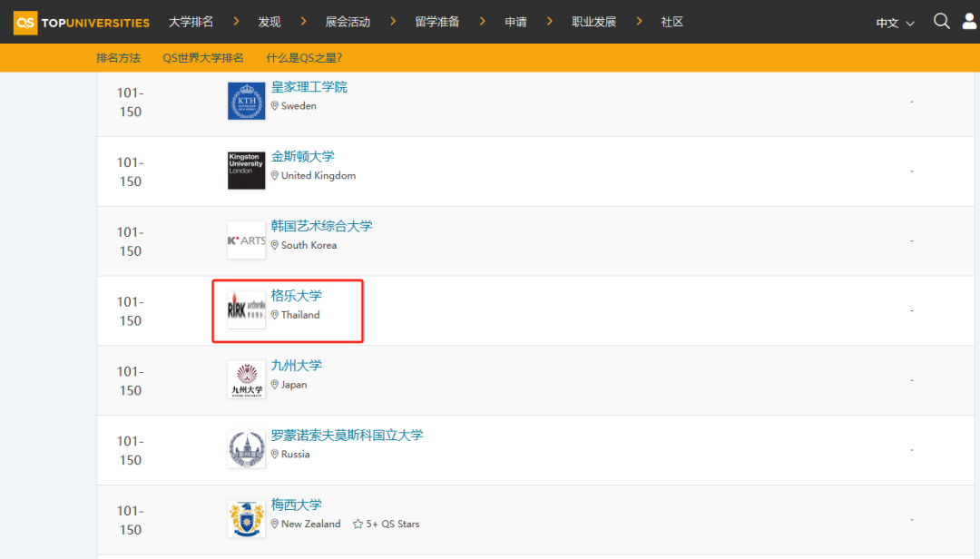Screen dimensions: 980x559
Task: Expand the arrow next to 职业发展
Action: point(640,21)
